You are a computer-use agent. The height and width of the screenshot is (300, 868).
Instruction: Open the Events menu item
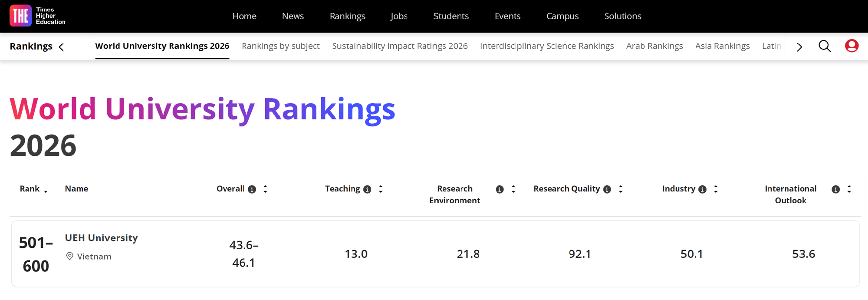507,16
